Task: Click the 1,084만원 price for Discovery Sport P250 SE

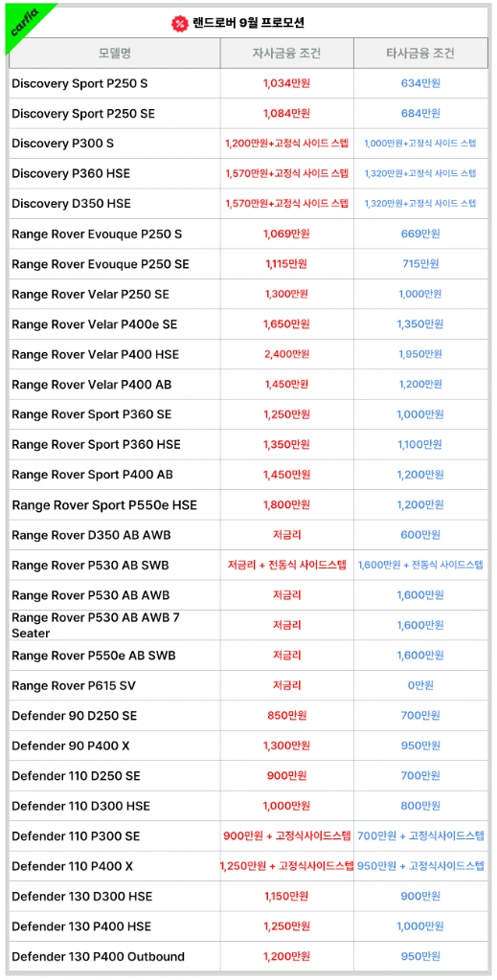Action: [x=287, y=113]
